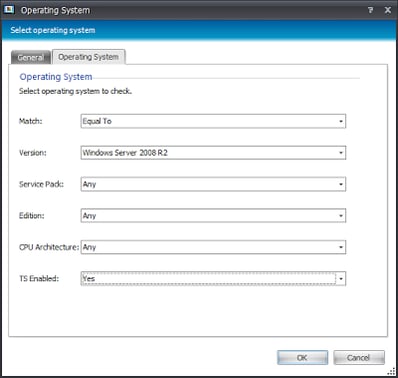
Task: Confirm with the OK button
Action: point(302,358)
